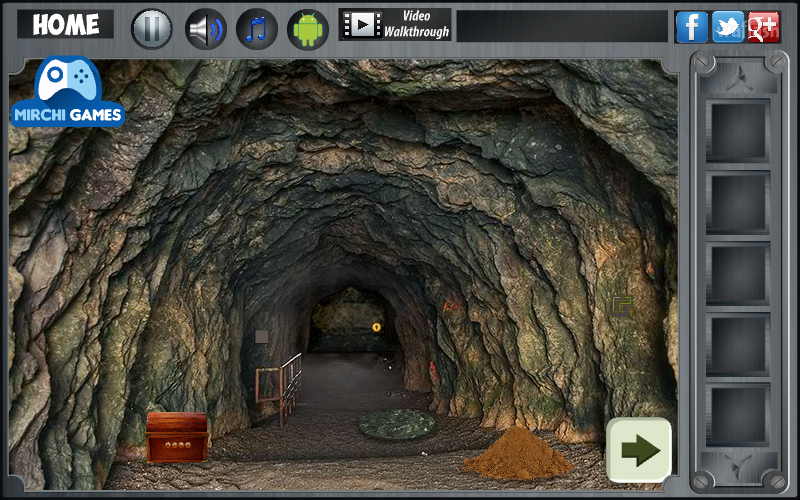Click the Mirchi Games logo
Viewport: 800px width, 500px height.
(68, 92)
